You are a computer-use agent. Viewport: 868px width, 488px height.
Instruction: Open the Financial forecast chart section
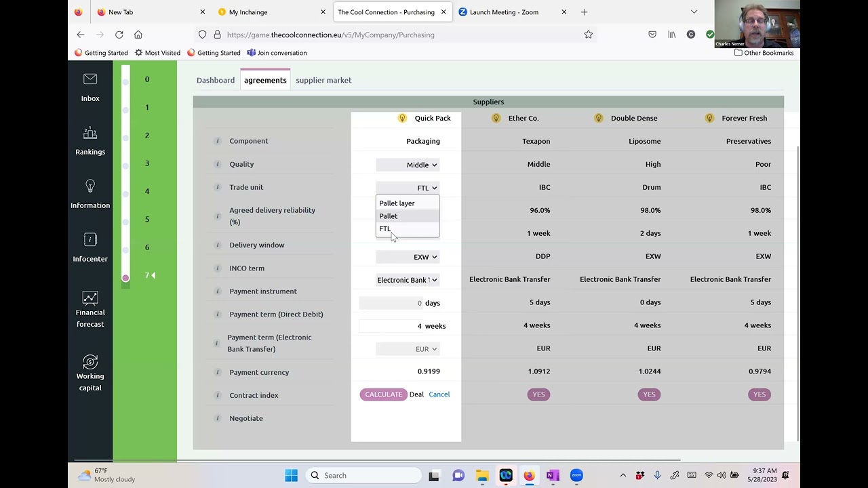point(90,309)
